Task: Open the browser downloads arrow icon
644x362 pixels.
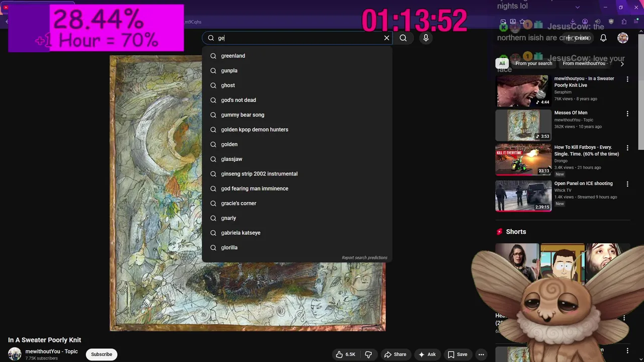Action: coord(573,22)
